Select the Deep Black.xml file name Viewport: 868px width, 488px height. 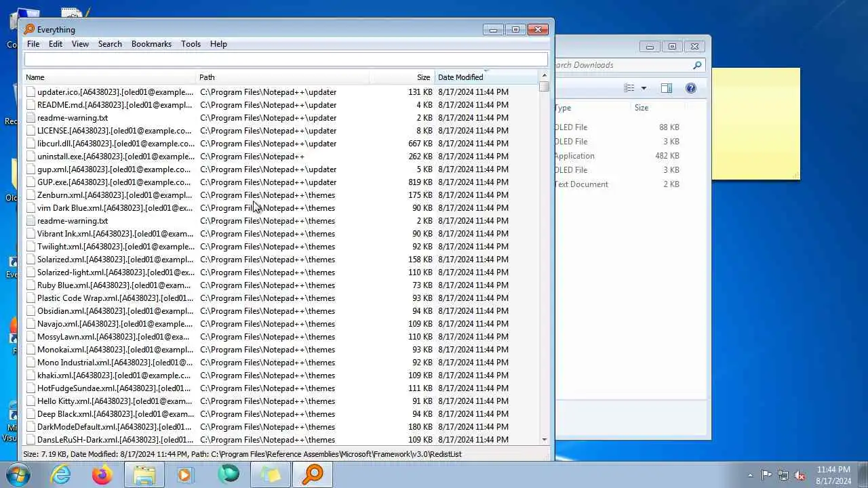tap(115, 414)
